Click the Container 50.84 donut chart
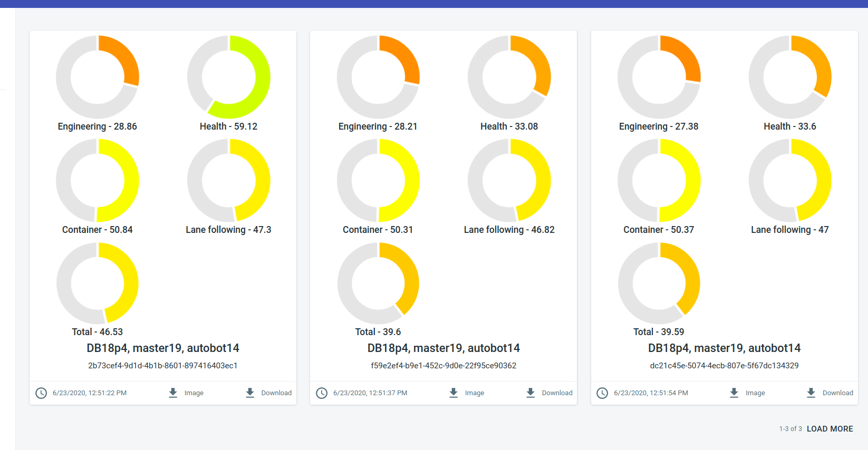 pyautogui.click(x=98, y=180)
